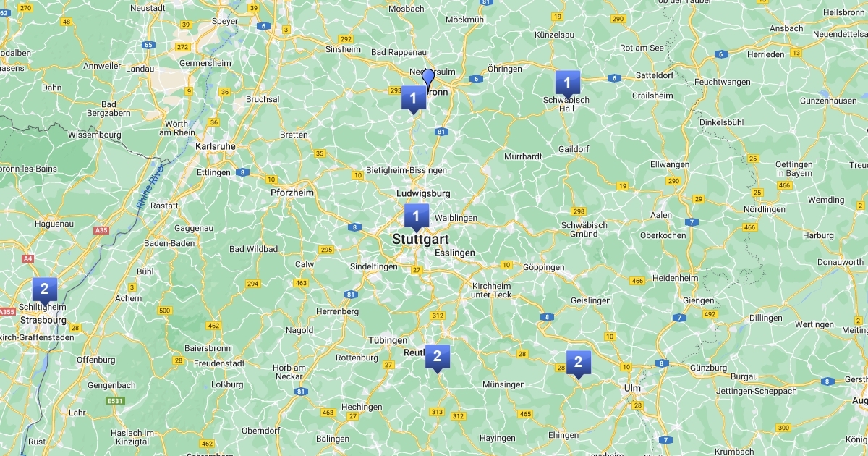Click the E531 road shield near Gengenbach
The width and height of the screenshot is (868, 456).
(x=114, y=401)
